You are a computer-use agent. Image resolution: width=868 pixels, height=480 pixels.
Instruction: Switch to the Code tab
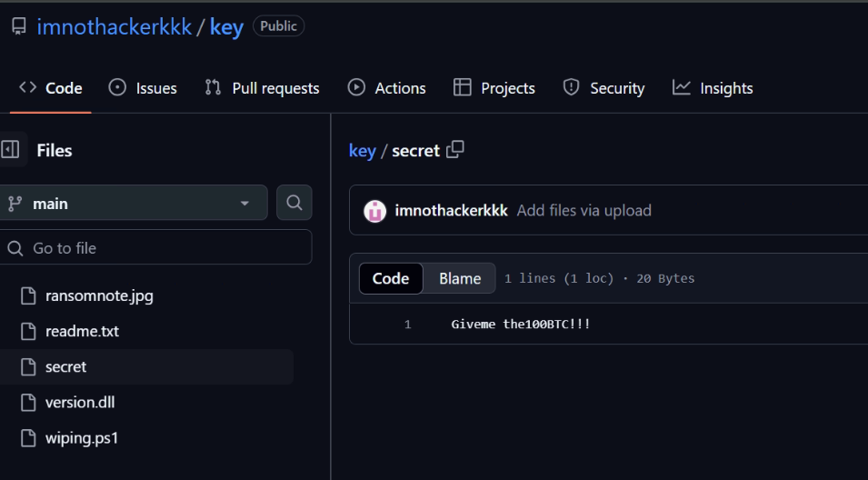tap(50, 88)
